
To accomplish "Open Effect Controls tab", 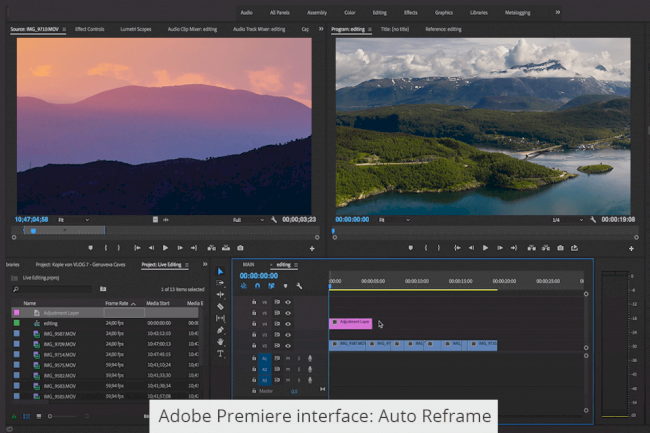I will coord(90,29).
